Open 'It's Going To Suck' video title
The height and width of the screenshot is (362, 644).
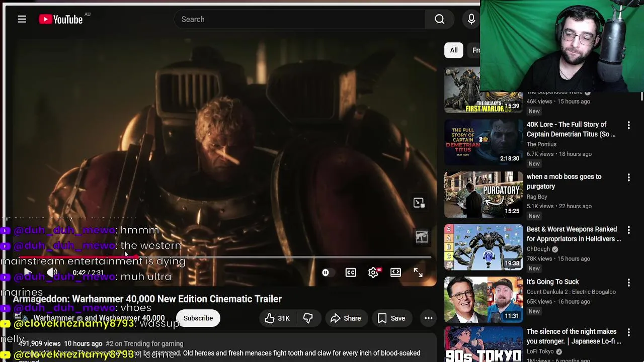553,282
